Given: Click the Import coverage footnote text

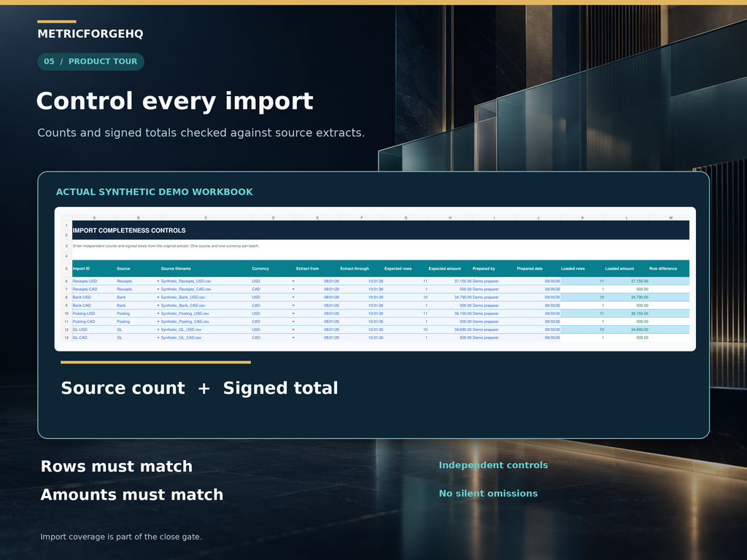Looking at the screenshot, I should click(x=121, y=537).
